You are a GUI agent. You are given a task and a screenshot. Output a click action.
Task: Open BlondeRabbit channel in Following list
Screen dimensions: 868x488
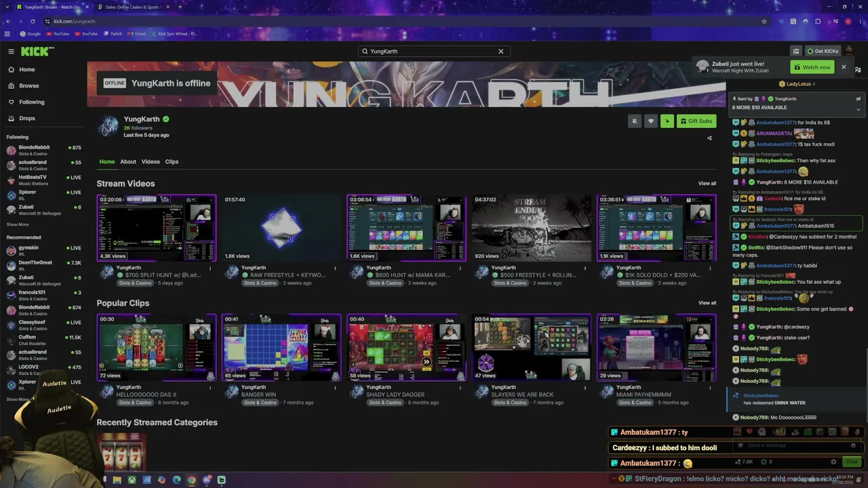point(43,150)
